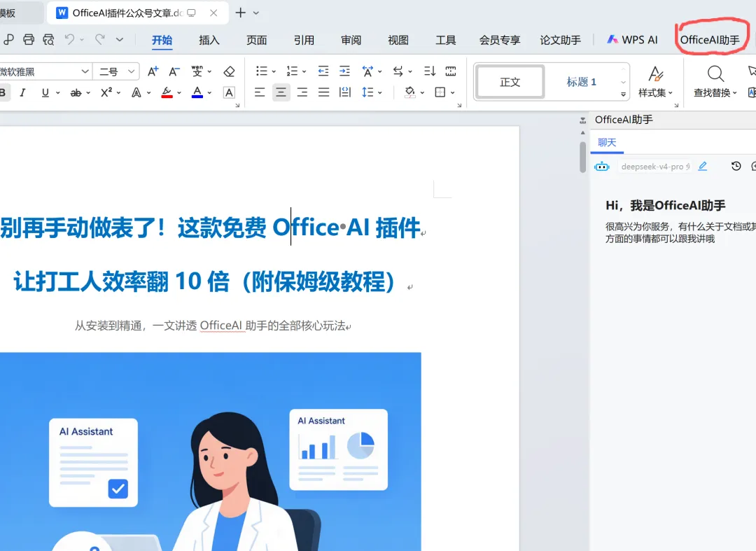Open the text effects (outlined A) tool

(136, 92)
